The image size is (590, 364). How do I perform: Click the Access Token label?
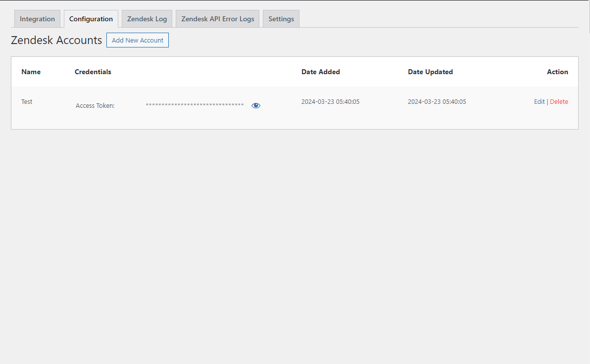95,106
